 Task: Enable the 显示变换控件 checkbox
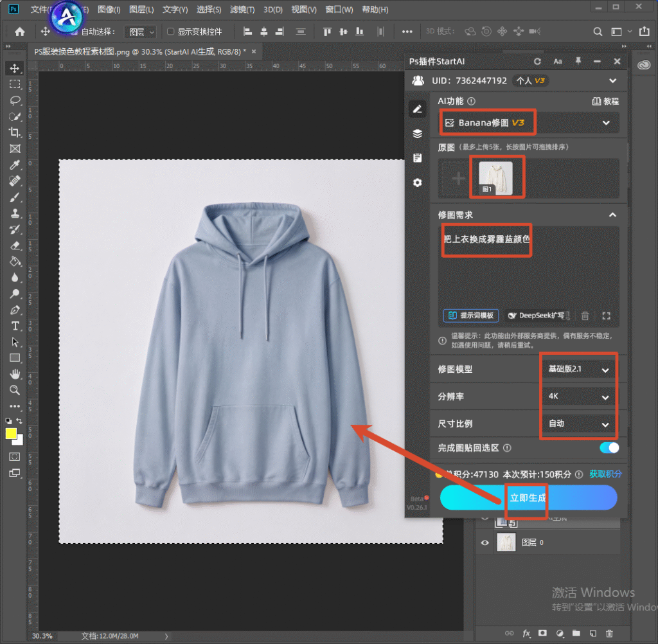point(170,31)
